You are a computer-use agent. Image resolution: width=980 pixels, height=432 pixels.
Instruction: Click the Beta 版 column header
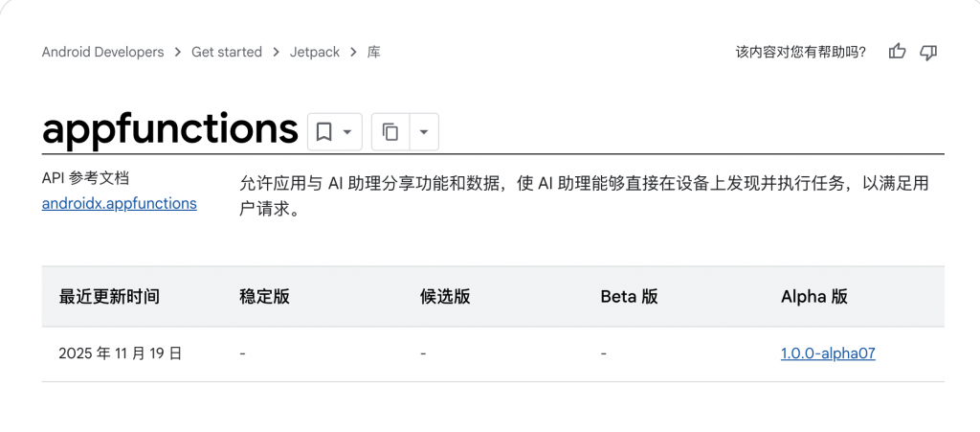(x=629, y=296)
